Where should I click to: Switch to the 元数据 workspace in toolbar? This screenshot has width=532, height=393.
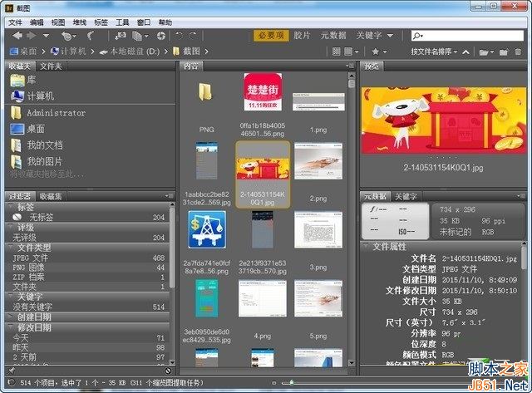coord(333,35)
